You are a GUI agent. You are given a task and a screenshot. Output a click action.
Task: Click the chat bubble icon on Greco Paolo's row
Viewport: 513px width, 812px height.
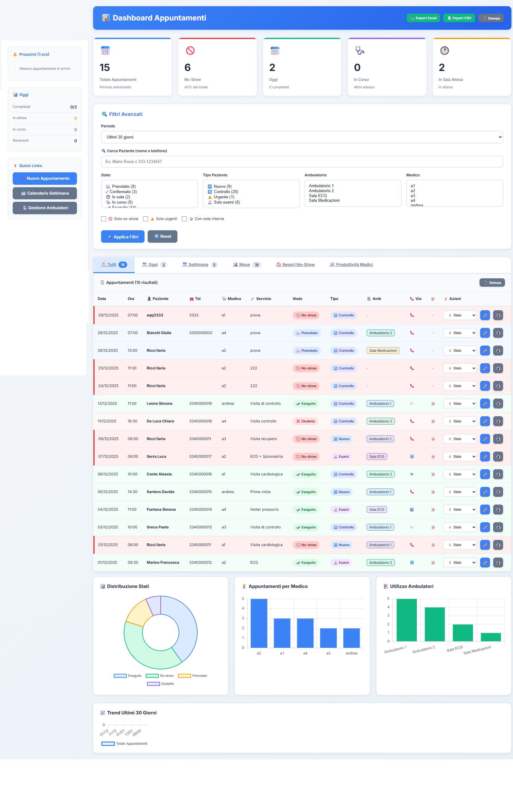tap(412, 527)
